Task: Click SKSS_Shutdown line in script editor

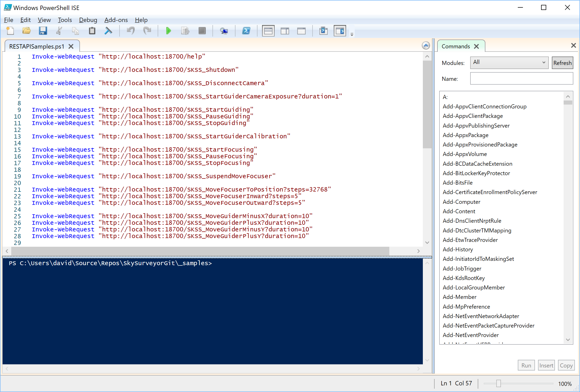Action: (x=135, y=70)
